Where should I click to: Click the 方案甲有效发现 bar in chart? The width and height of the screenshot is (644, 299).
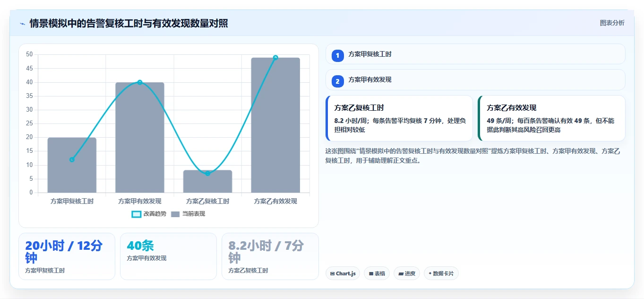pos(140,138)
